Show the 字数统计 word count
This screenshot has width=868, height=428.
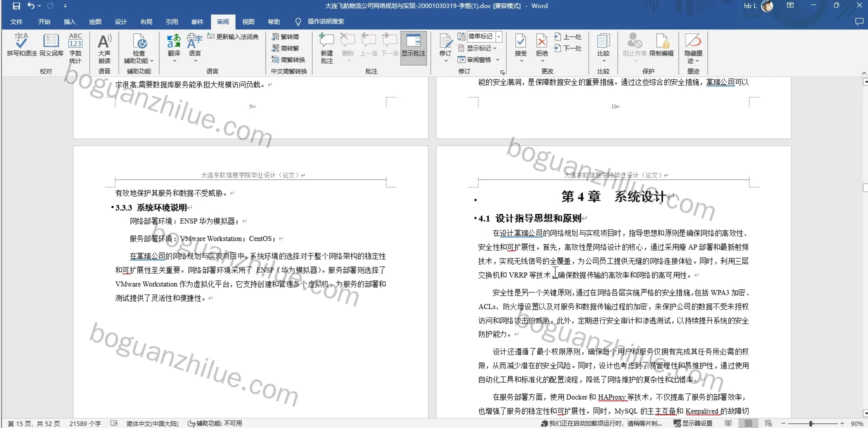(x=75, y=48)
